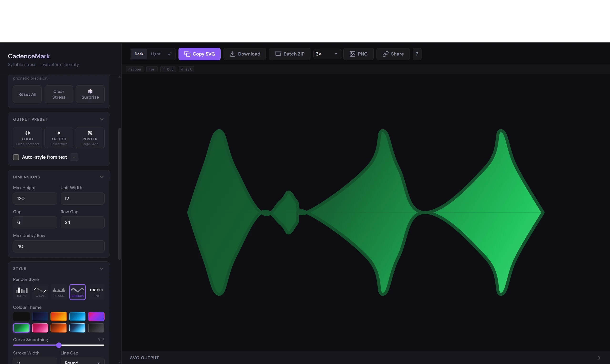Image resolution: width=610 pixels, height=364 pixels.
Task: Choose the TATTOO bold stroke preset
Action: (x=59, y=138)
